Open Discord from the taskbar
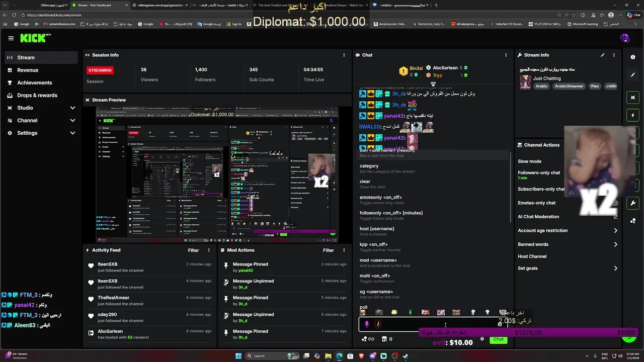644x362 pixels. pos(372,356)
